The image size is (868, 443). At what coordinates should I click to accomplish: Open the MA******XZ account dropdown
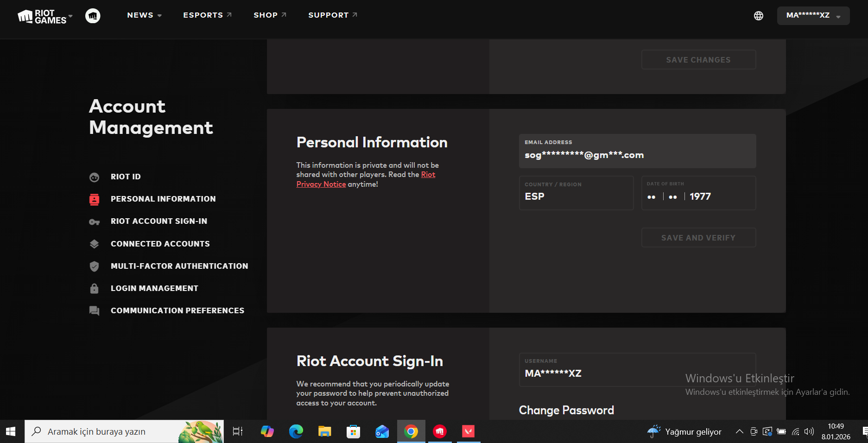(x=813, y=16)
